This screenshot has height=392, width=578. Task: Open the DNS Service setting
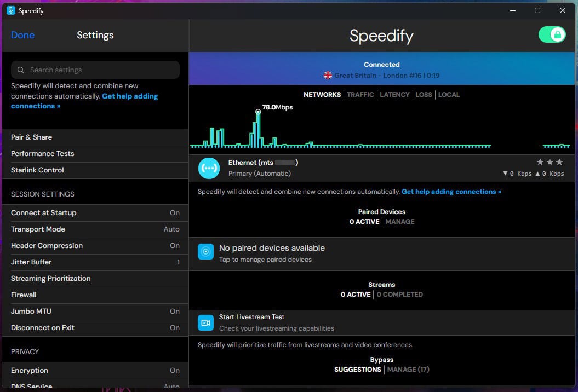(95, 384)
